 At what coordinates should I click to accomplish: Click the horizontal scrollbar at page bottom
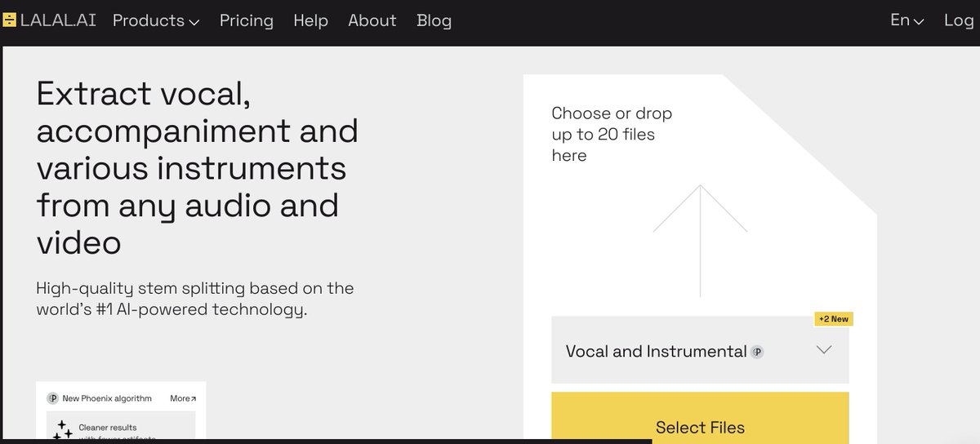coord(327,442)
